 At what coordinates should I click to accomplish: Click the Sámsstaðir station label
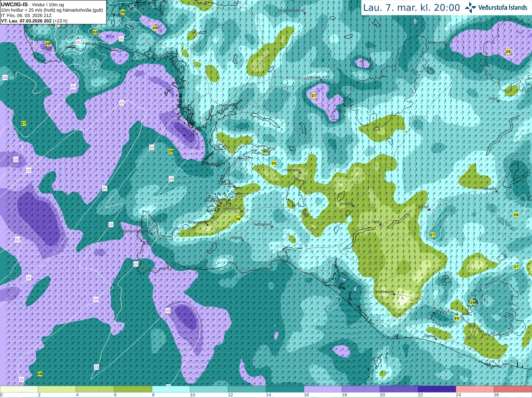coord(384,292)
